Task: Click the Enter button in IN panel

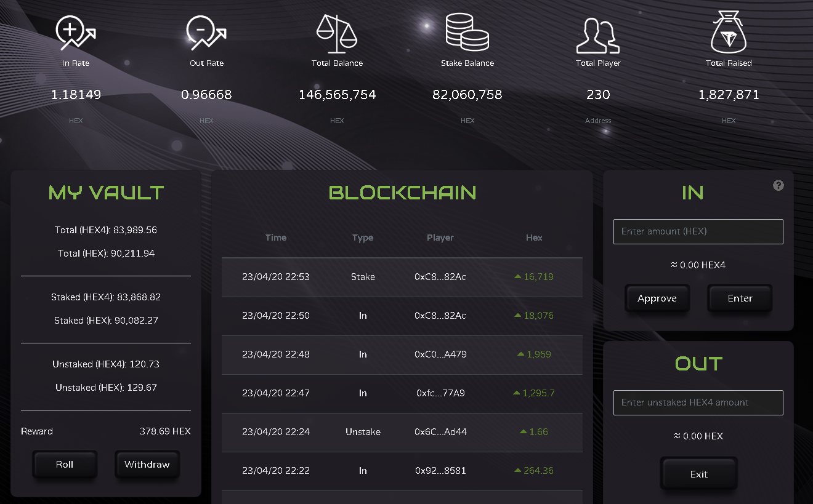Action: [740, 298]
